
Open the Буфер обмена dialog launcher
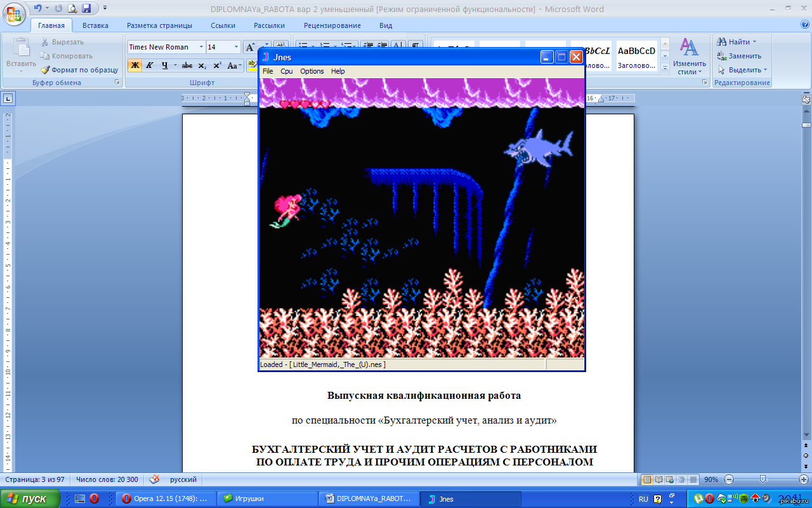(117, 83)
